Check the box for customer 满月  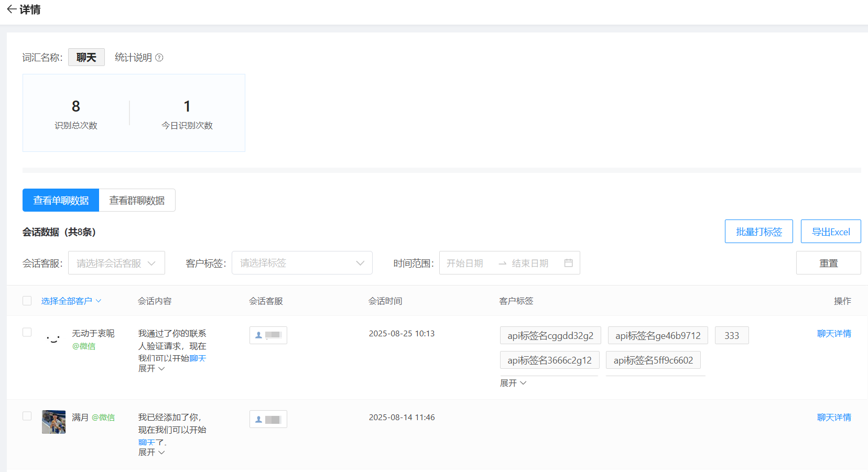[27, 416]
